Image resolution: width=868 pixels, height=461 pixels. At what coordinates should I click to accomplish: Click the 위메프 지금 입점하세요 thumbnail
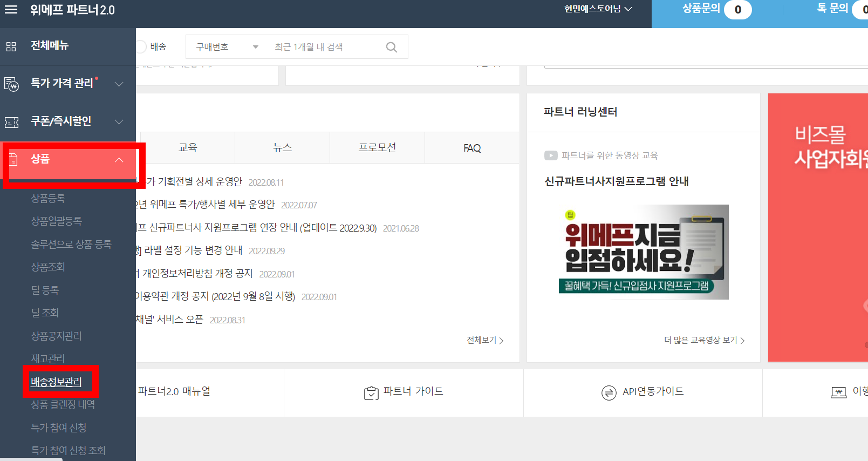coord(644,252)
